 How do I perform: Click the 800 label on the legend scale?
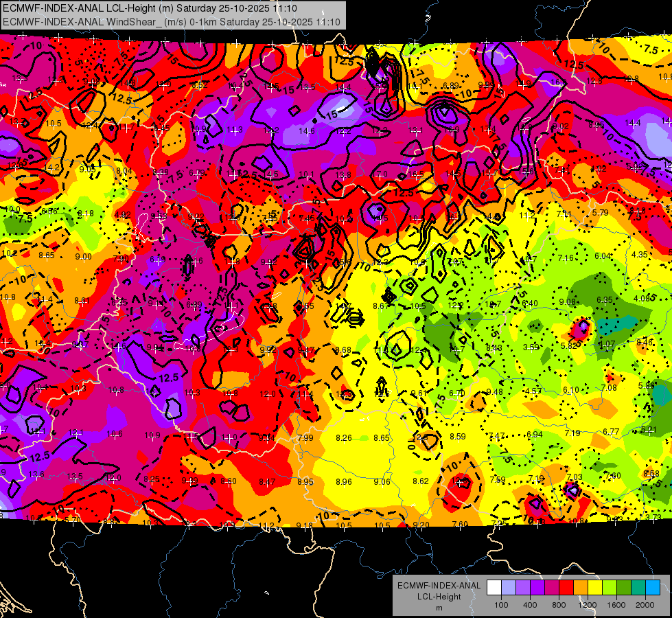tap(559, 605)
